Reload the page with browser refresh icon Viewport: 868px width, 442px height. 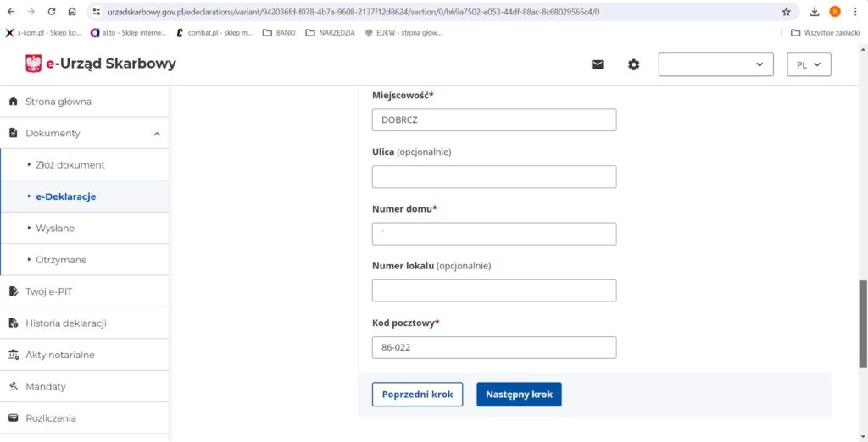tap(52, 12)
